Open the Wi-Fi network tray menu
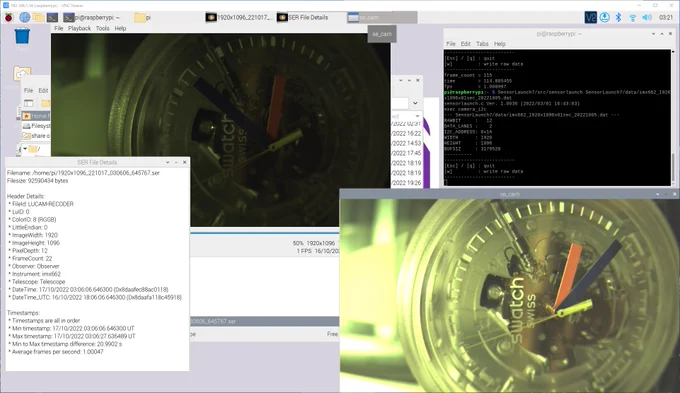The image size is (680, 393). [x=633, y=17]
